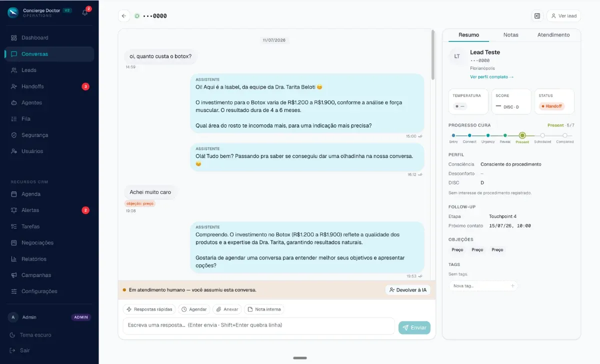Click the 11/07/2026 date chip
600x364 pixels.
coord(274,40)
